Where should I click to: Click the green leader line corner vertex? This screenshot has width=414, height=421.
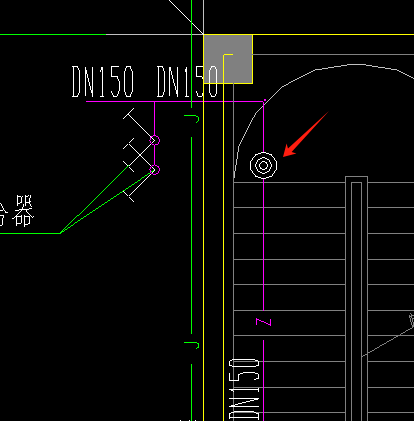click(x=60, y=233)
